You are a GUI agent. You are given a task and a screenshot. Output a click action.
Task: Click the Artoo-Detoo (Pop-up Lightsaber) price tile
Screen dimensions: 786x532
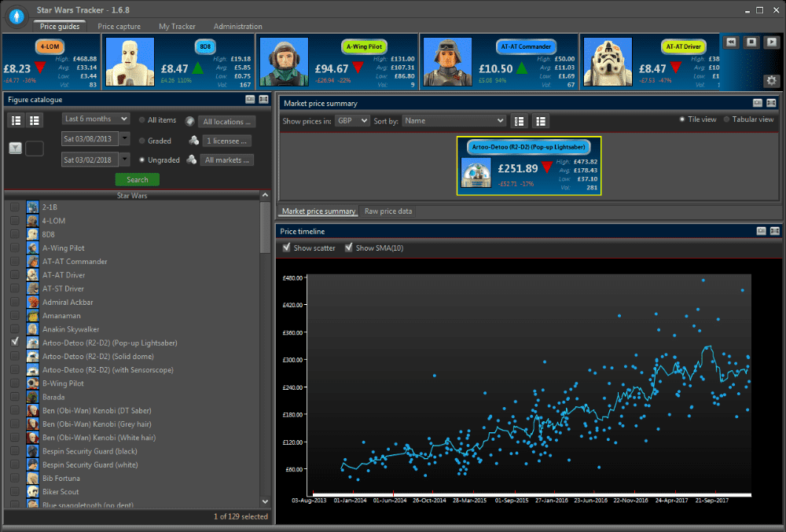529,166
